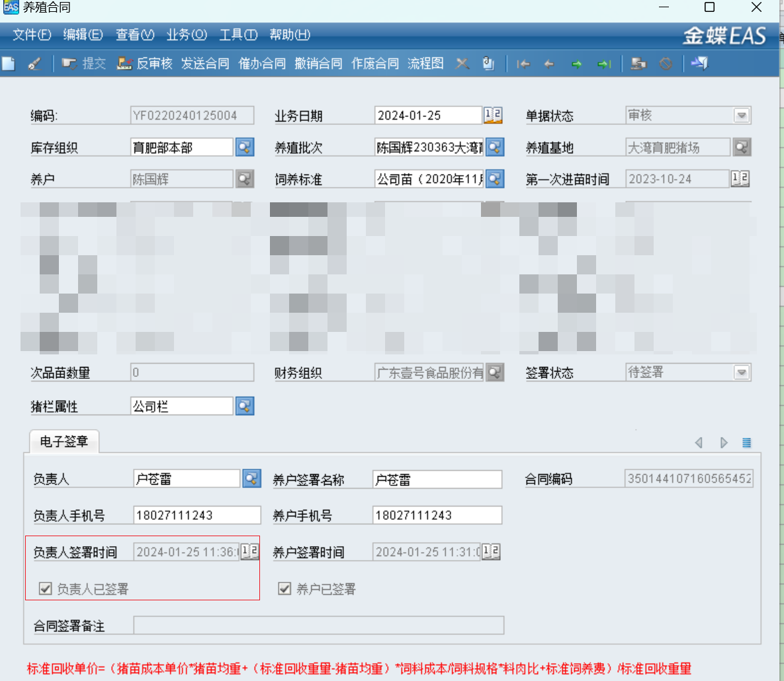Click 发送合同 in the toolbar
The height and width of the screenshot is (681, 784).
(x=205, y=63)
